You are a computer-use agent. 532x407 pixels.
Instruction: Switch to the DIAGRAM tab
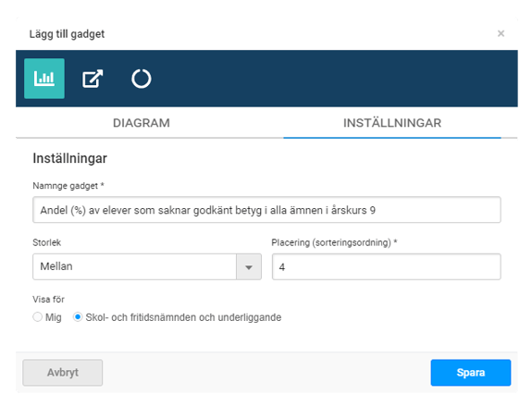click(x=142, y=123)
